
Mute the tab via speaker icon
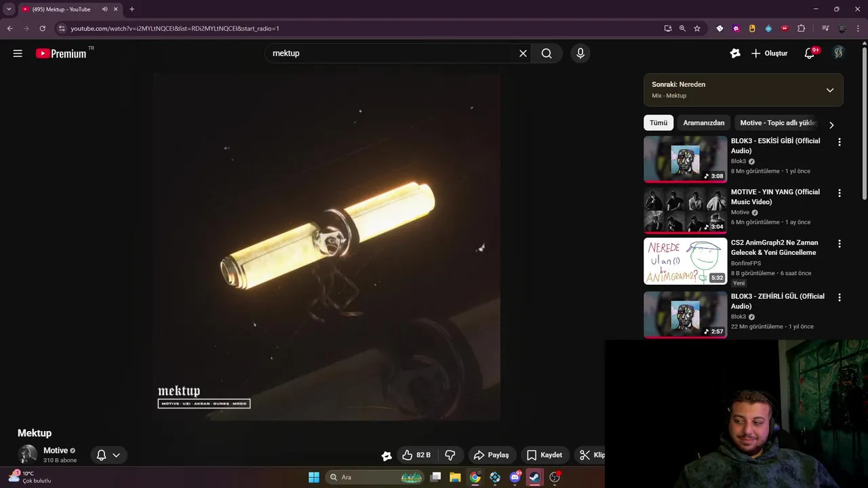[x=104, y=9]
